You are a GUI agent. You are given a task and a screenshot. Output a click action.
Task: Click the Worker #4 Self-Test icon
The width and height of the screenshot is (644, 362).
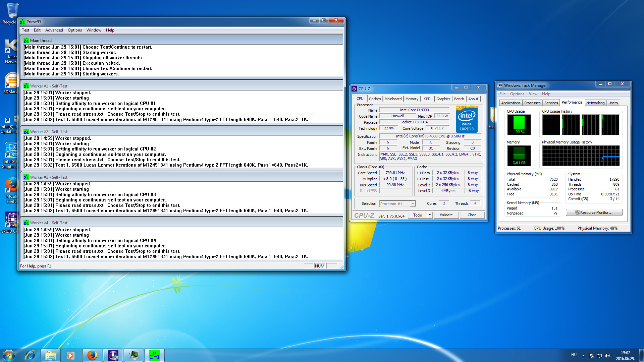(x=26, y=223)
